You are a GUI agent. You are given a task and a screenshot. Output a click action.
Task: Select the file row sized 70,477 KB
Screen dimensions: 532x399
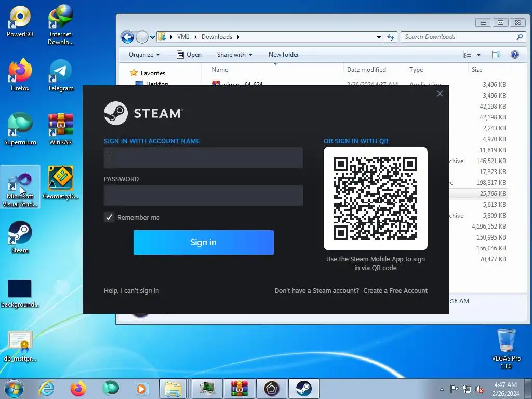[x=478, y=259]
